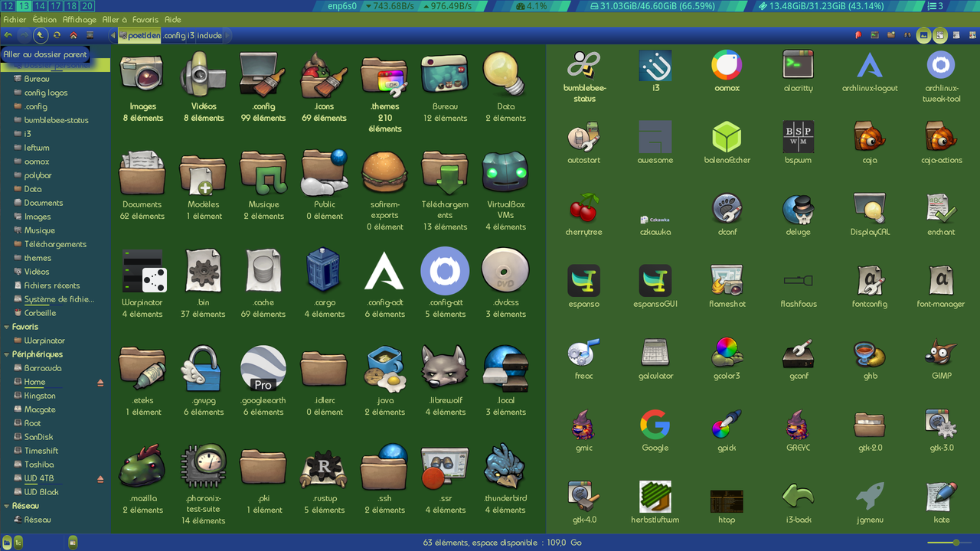Image resolution: width=980 pixels, height=551 pixels.
Task: Open the deluge folder in right pane
Action: click(798, 216)
